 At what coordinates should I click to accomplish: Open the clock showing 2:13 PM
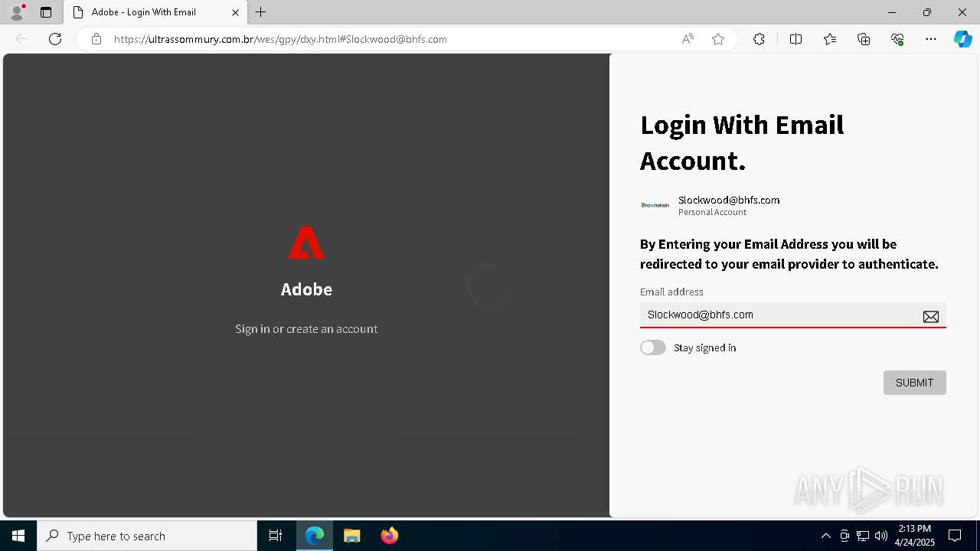click(915, 536)
